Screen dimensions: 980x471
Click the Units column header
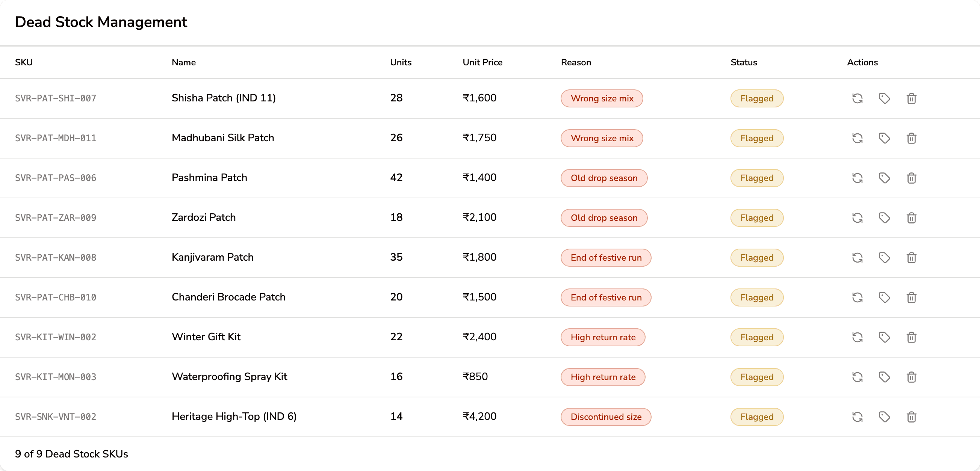tap(401, 62)
